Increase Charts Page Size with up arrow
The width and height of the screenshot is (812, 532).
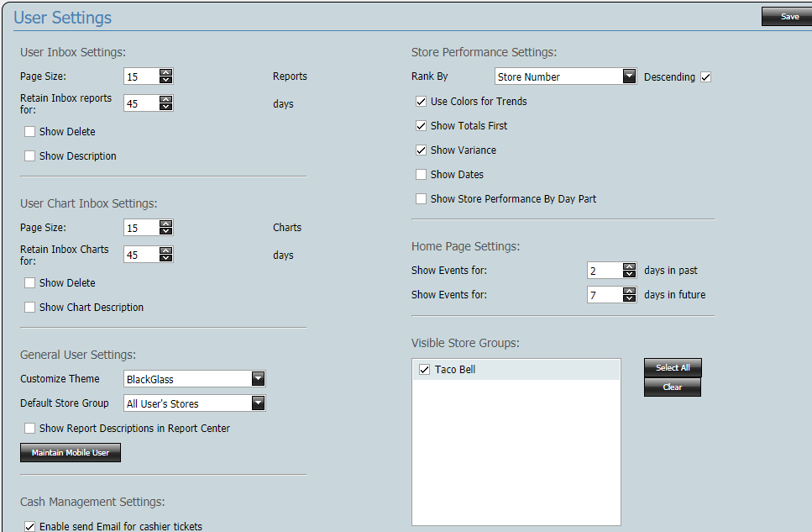click(x=167, y=224)
